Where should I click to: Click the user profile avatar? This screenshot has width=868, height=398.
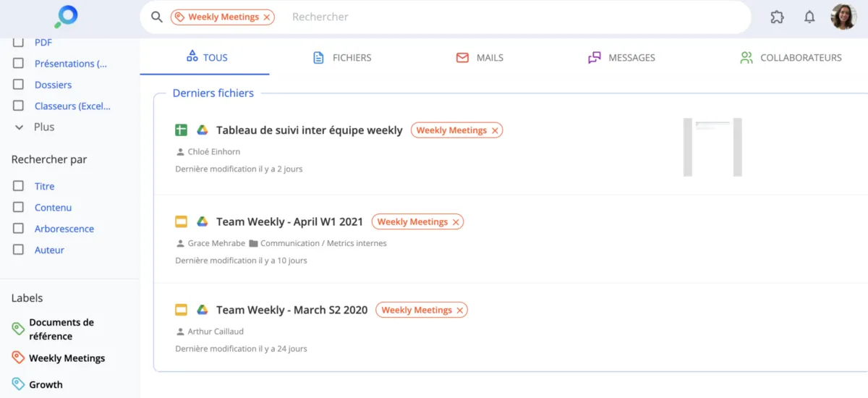click(843, 17)
